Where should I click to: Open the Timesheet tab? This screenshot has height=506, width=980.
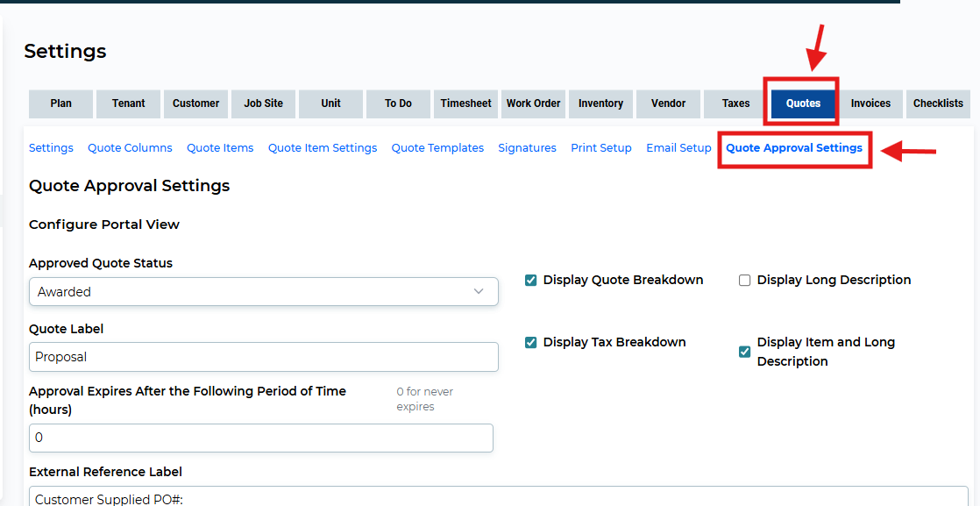click(465, 103)
